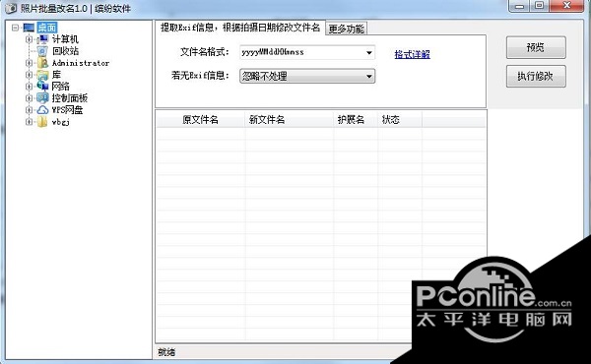Viewport: 591px width, 364px height.
Task: Open the 文件名格式 dropdown arrow
Action: pos(369,53)
